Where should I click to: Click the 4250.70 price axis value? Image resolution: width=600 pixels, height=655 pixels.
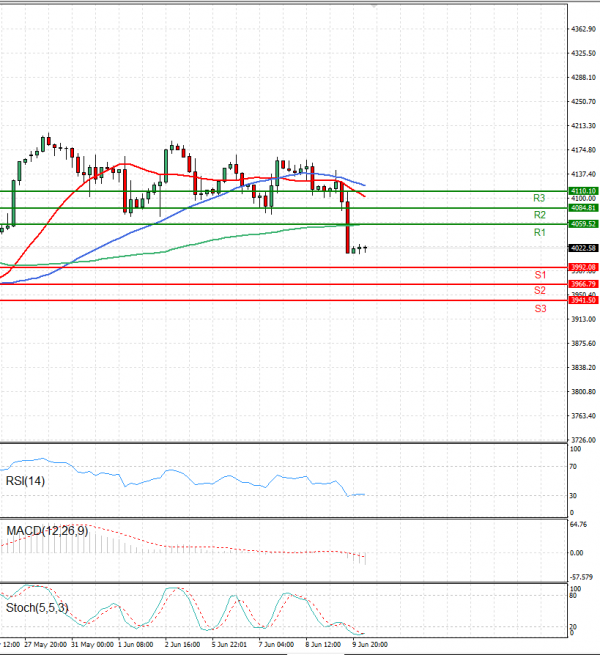pyautogui.click(x=583, y=102)
